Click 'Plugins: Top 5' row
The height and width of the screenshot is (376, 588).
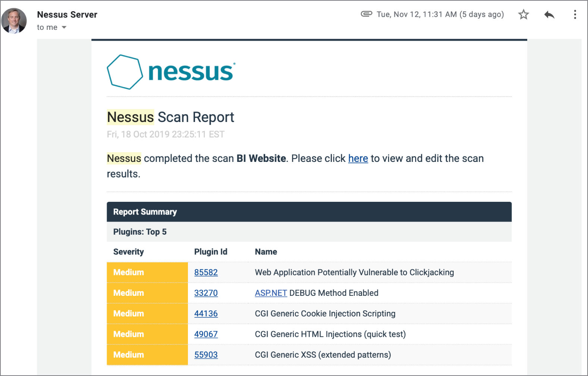pos(309,232)
